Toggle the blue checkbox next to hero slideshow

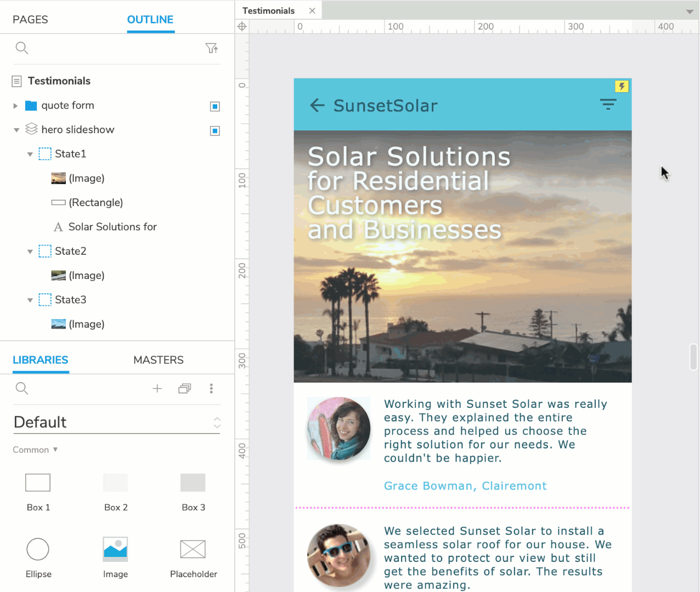point(215,130)
